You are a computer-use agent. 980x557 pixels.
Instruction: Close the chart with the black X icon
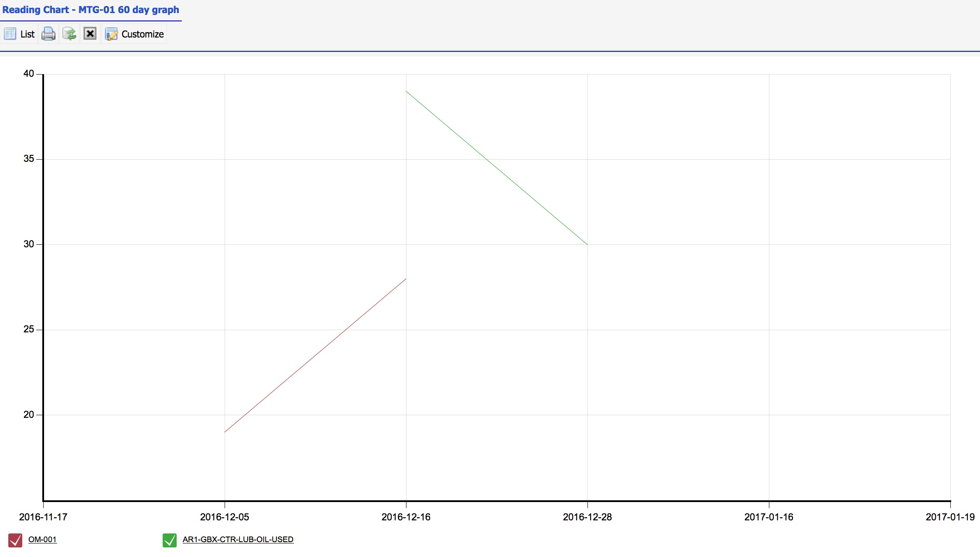(90, 34)
